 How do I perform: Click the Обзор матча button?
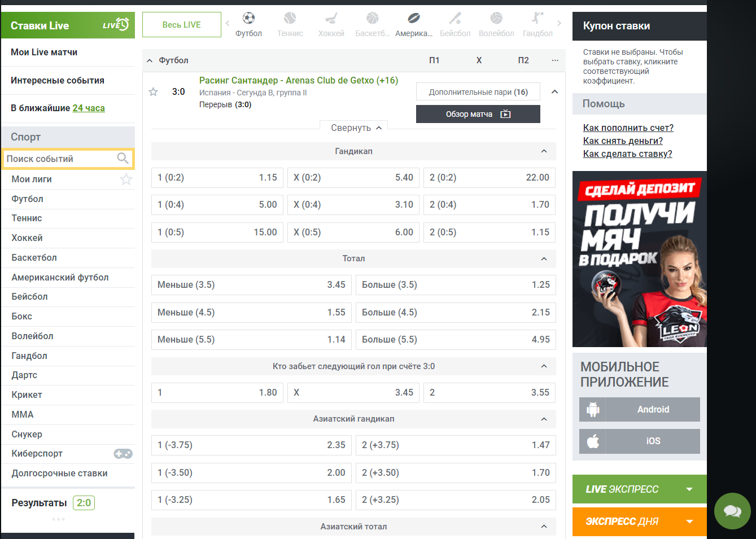pyautogui.click(x=478, y=114)
